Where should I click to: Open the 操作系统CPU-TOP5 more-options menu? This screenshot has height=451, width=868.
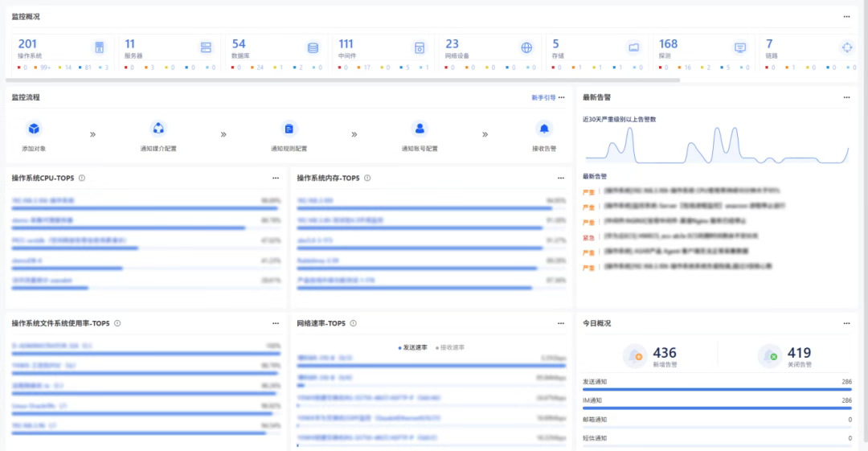click(276, 178)
